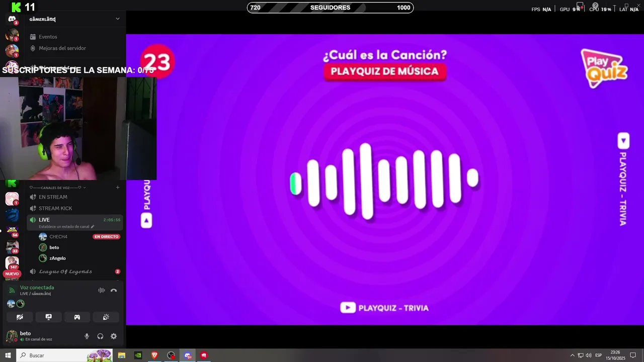644x362 pixels.
Task: Disconnect from voice with hang-up icon
Action: 114,290
